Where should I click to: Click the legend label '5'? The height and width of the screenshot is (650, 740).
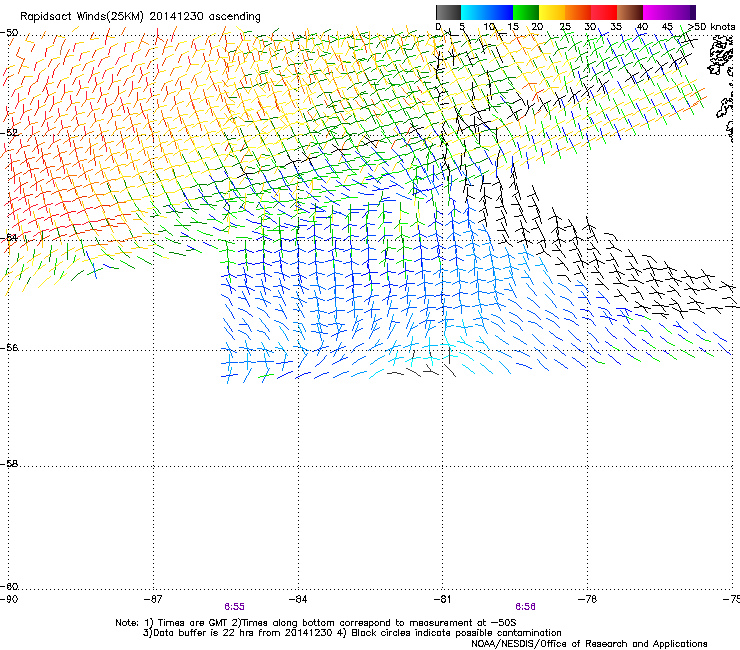coord(462,27)
